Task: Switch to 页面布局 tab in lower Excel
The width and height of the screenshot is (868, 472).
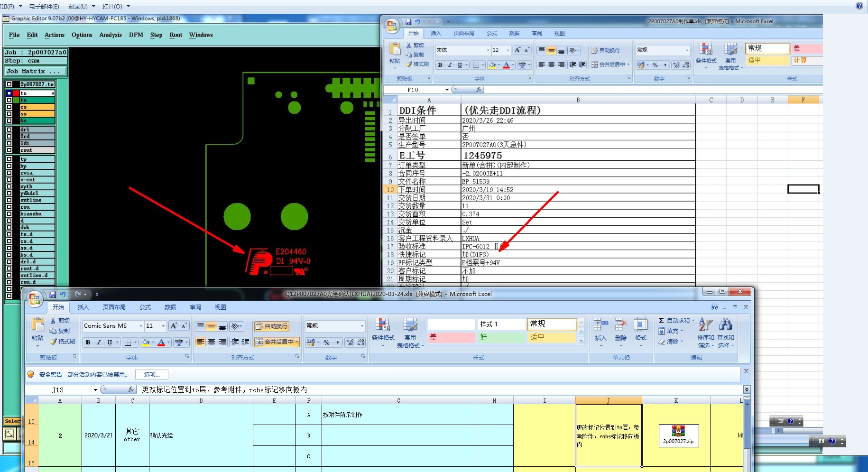Action: (114, 307)
